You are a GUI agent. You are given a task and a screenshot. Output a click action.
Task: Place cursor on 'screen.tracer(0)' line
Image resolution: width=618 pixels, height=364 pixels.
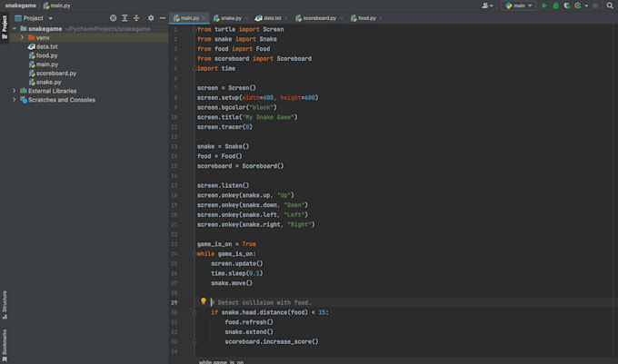tap(224, 127)
